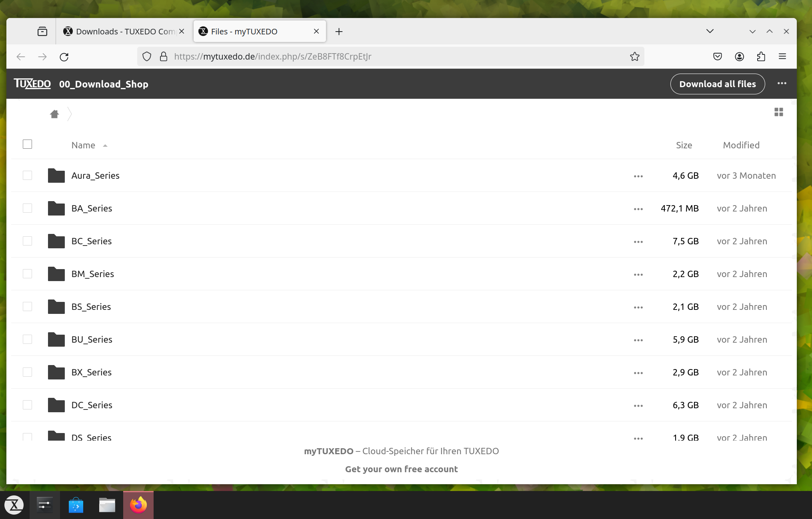Open actions menu for BU_Series
Image resolution: width=812 pixels, height=519 pixels.
click(x=638, y=340)
